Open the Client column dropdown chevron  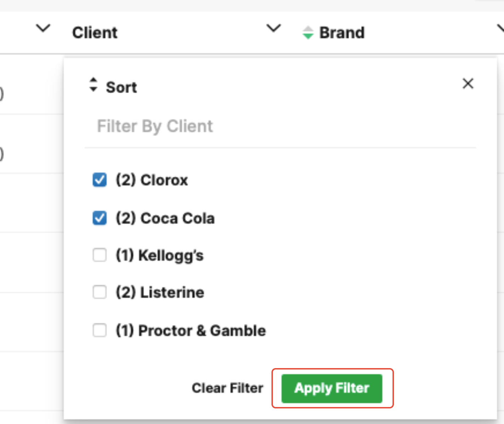274,28
